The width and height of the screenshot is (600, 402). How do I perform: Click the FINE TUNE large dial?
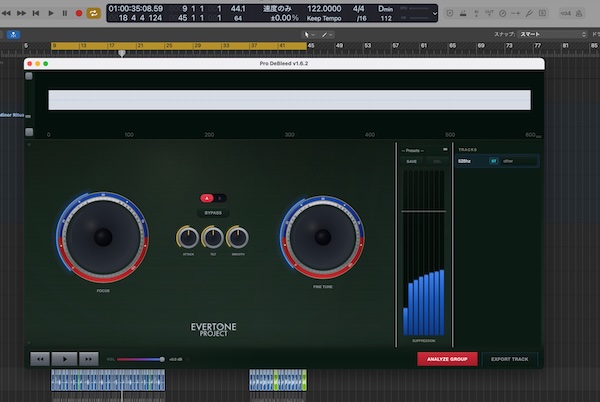pos(322,237)
